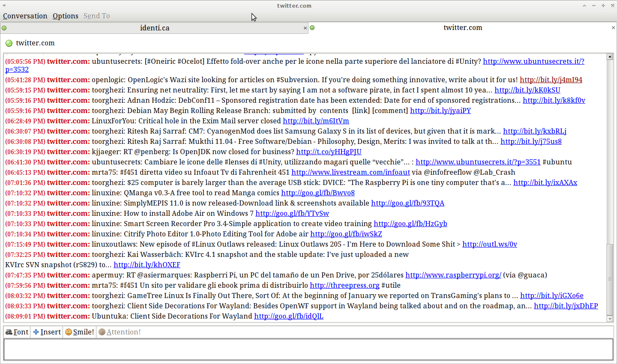Screen dimensions: 617x364
Task: Open link http://bit.ly/m6ItVm
Action: tap(316, 121)
